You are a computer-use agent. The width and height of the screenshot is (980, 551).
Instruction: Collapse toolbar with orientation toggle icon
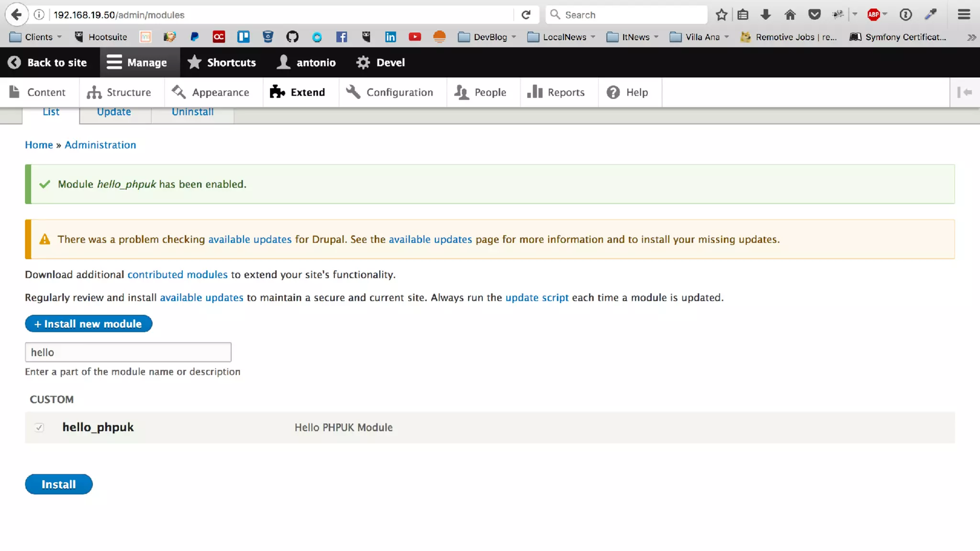click(x=965, y=92)
